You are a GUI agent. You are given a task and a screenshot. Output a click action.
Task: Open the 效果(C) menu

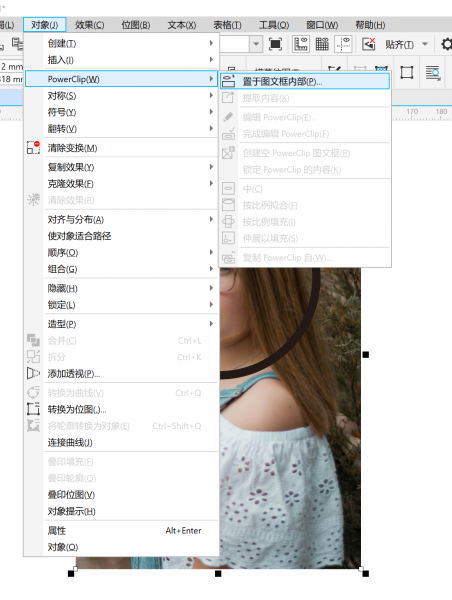coord(90,25)
